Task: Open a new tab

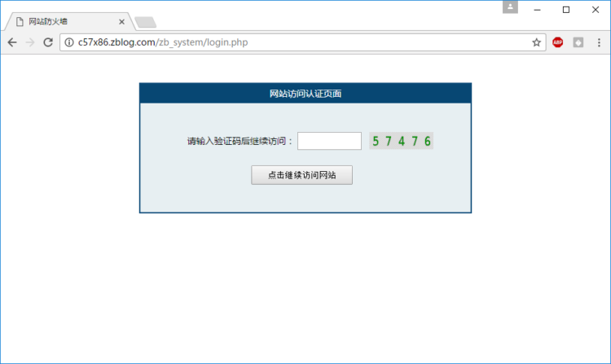Action: (x=146, y=22)
